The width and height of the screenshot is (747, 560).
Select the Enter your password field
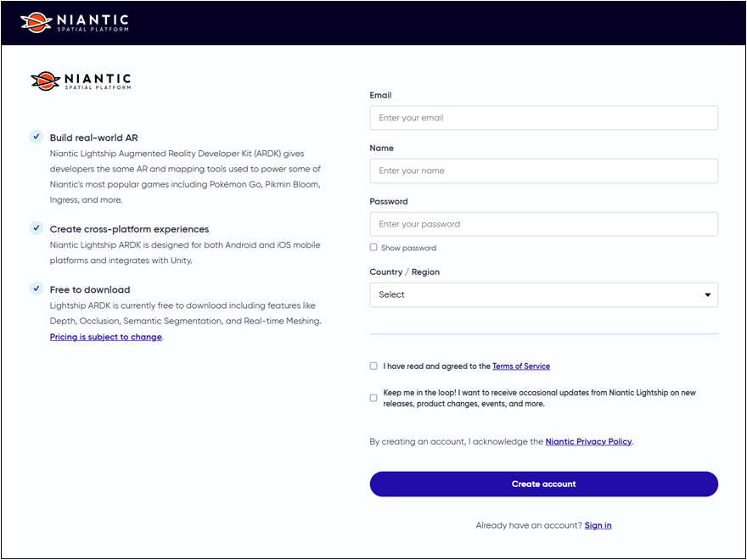click(543, 224)
